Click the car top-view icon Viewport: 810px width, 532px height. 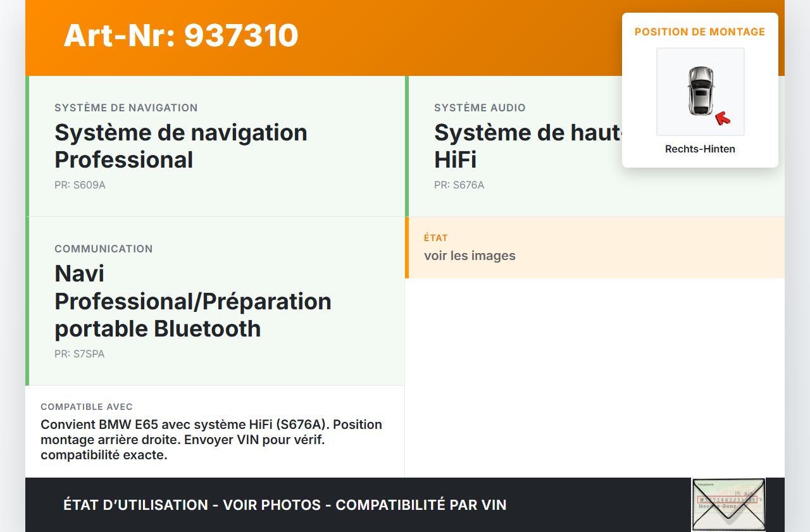(x=700, y=91)
